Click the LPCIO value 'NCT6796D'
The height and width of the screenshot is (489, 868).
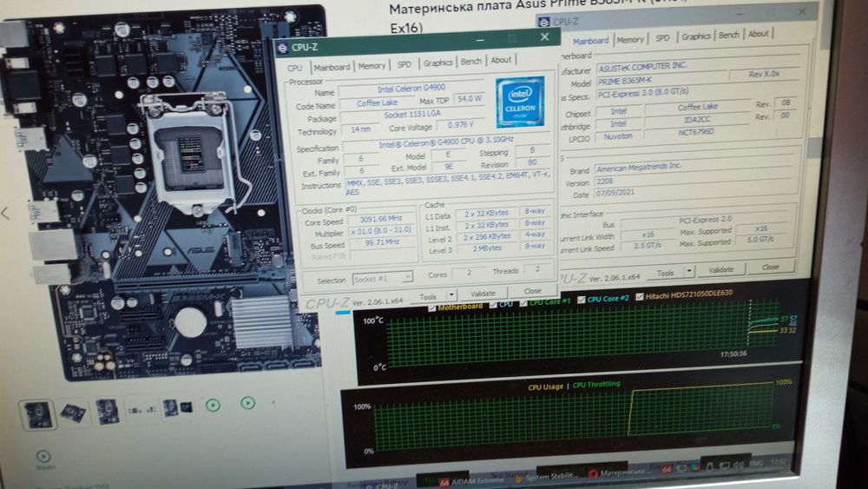(696, 132)
